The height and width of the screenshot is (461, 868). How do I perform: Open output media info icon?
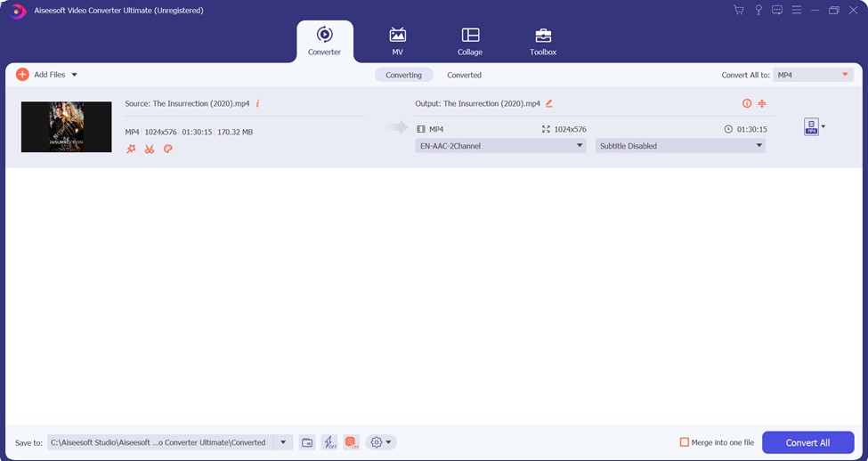(747, 103)
